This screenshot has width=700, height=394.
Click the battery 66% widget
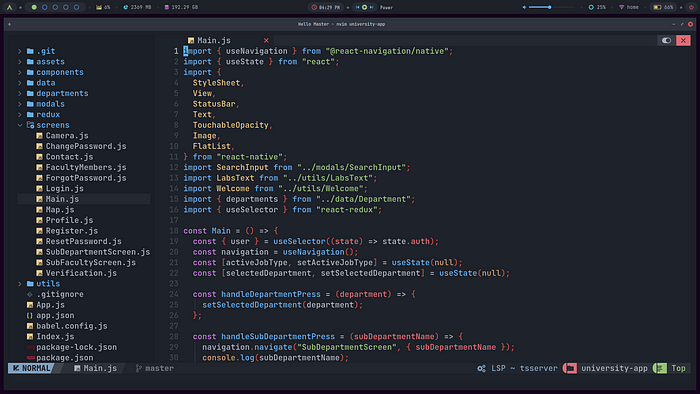663,8
